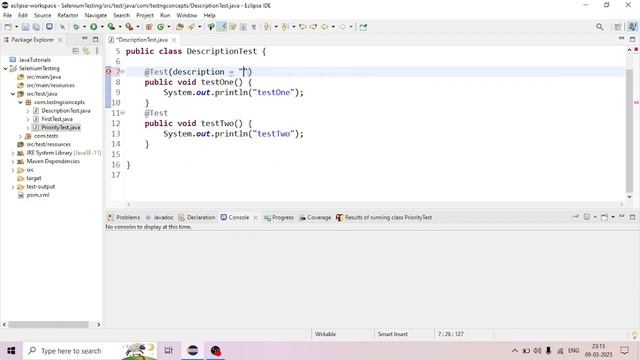
Task: Toggle Block Selection Mode in the toolbar
Action: (243, 27)
